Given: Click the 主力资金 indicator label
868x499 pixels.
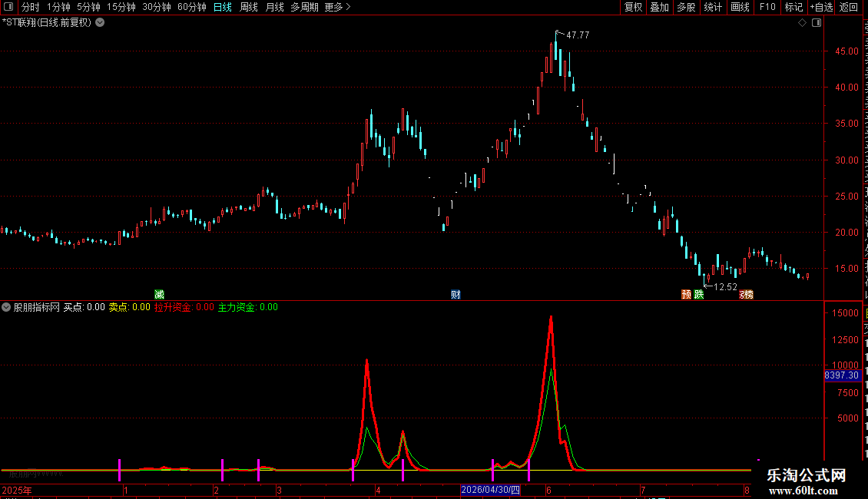Looking at the screenshot, I should [248, 307].
